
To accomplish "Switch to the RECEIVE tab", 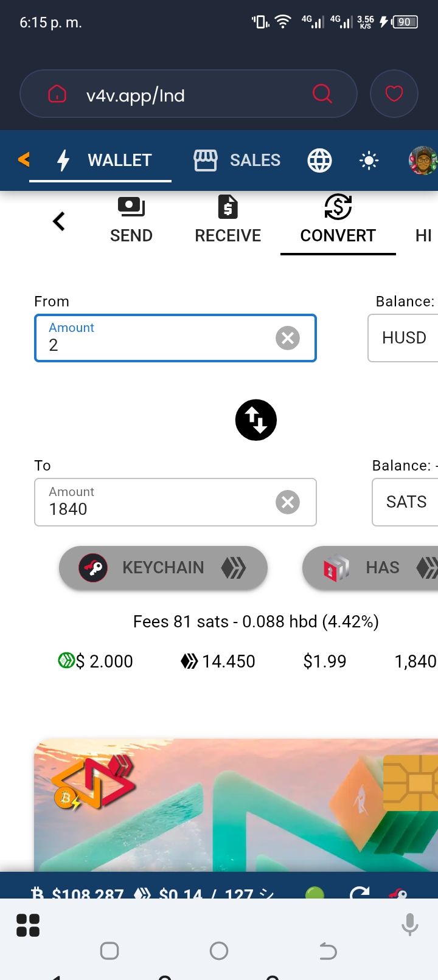I will [228, 221].
